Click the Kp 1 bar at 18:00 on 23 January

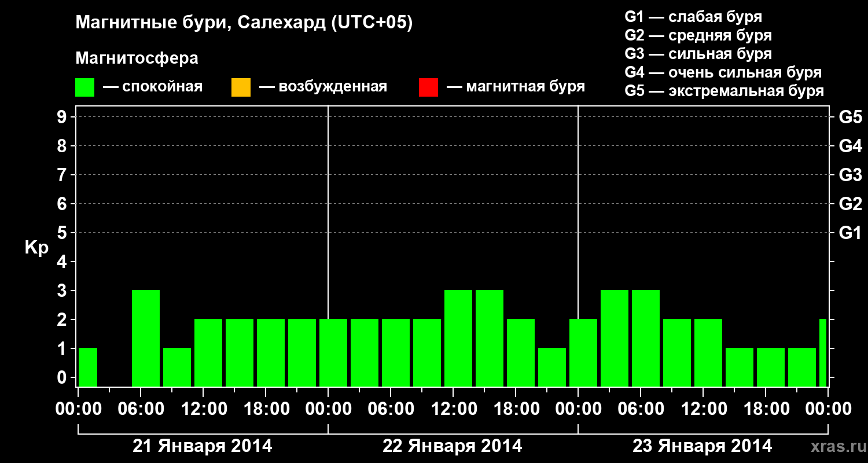coord(771,367)
